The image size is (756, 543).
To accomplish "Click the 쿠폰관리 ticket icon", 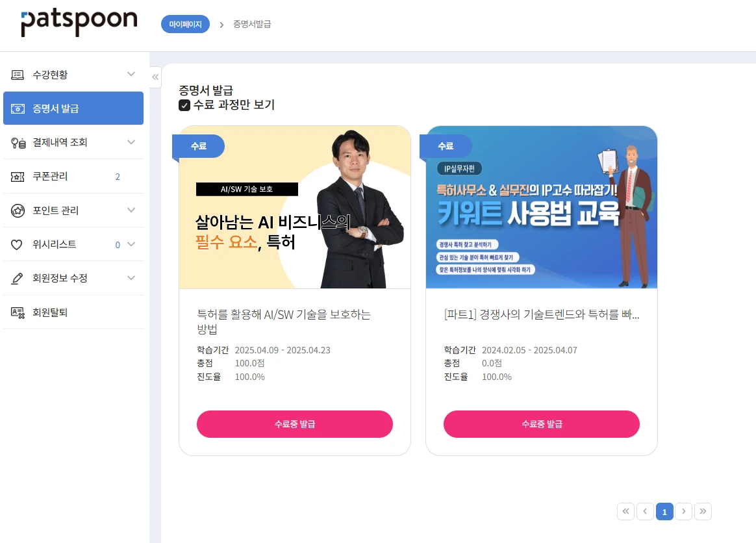I will (18, 177).
